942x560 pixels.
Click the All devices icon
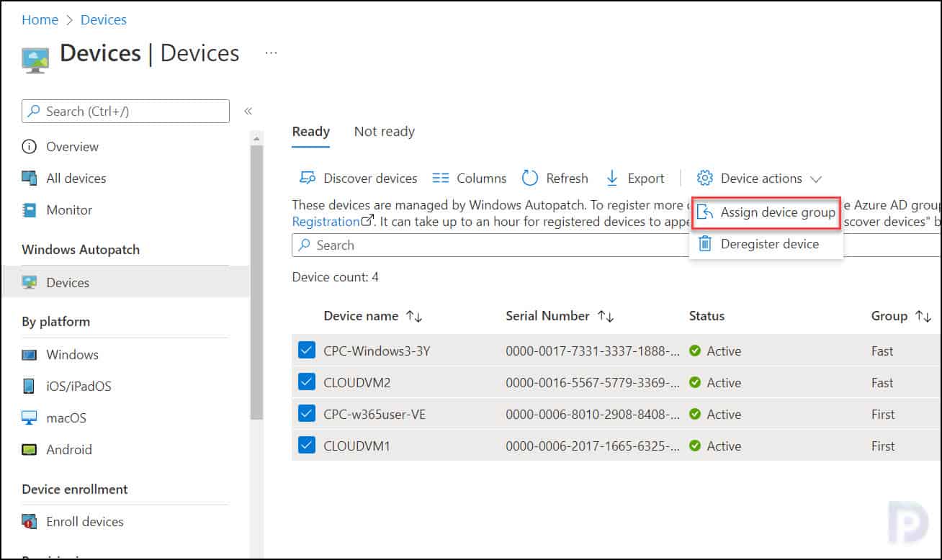(x=30, y=179)
